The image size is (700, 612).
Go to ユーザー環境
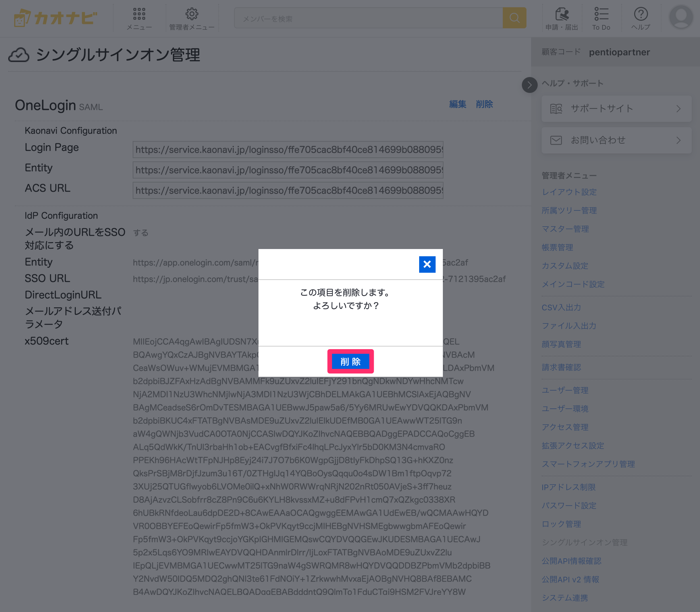pos(565,409)
